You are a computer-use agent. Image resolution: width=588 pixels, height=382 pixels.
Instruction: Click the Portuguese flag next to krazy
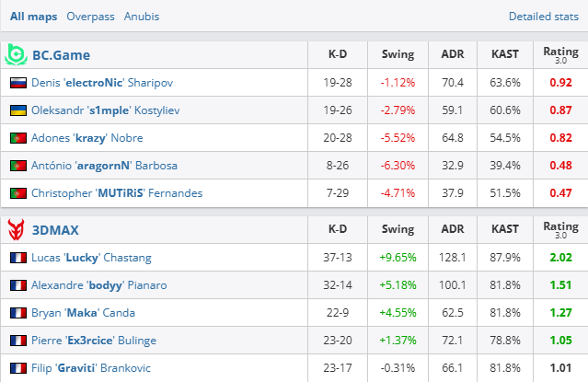coord(17,138)
